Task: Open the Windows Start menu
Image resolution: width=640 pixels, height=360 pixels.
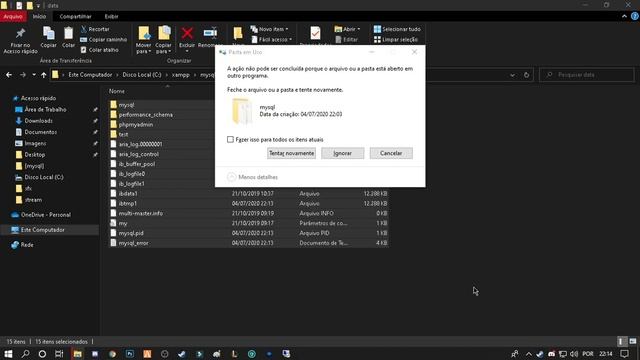Action: (x=8, y=354)
